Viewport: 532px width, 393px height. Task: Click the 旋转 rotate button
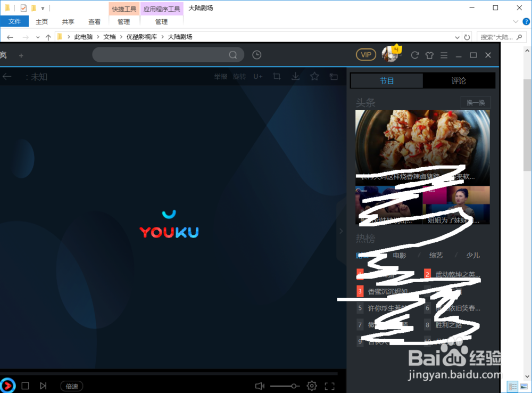tap(239, 77)
